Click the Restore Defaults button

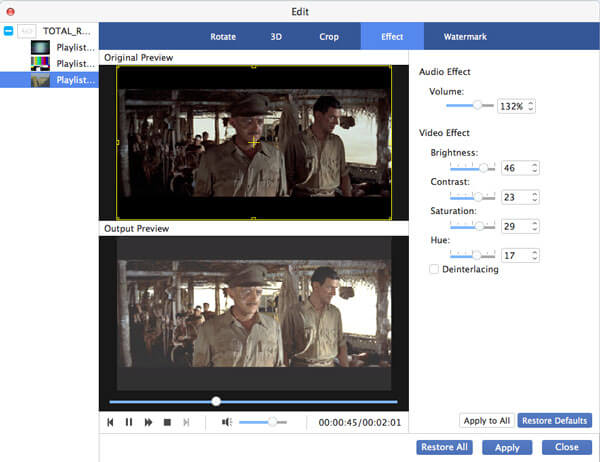click(554, 421)
